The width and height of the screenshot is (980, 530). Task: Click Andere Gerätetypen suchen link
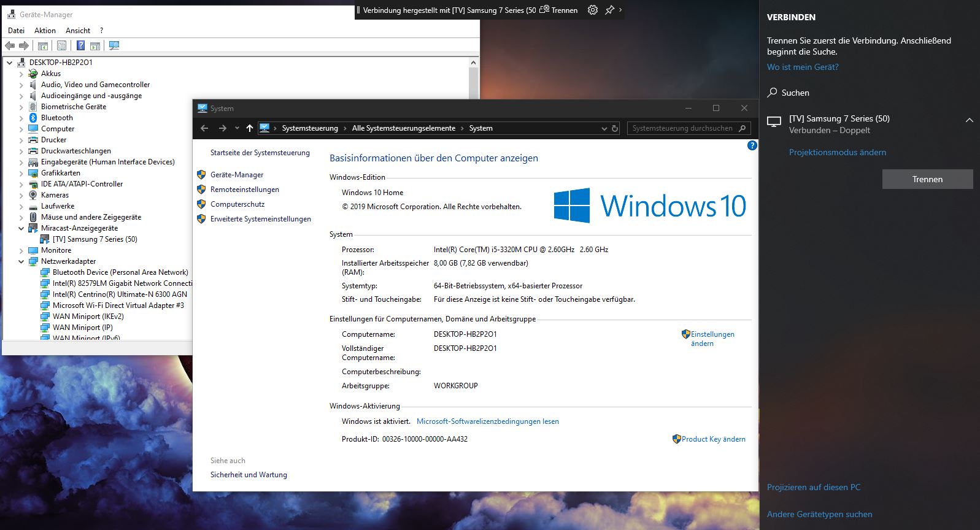(819, 514)
